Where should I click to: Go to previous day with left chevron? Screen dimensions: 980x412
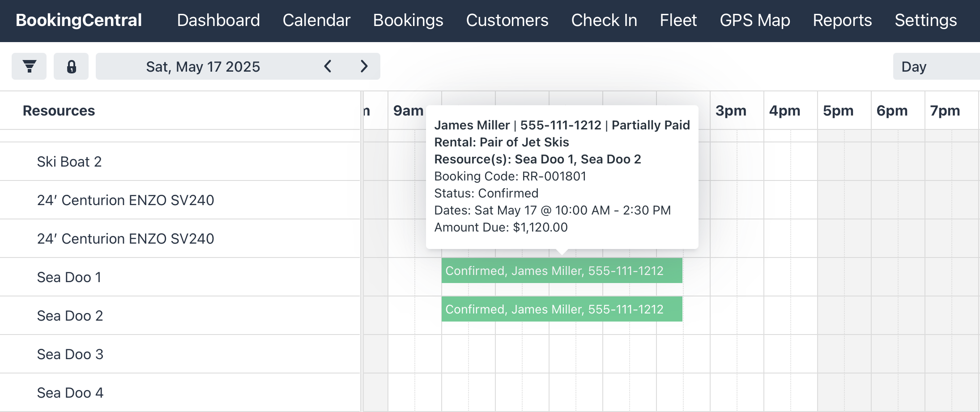pyautogui.click(x=328, y=66)
